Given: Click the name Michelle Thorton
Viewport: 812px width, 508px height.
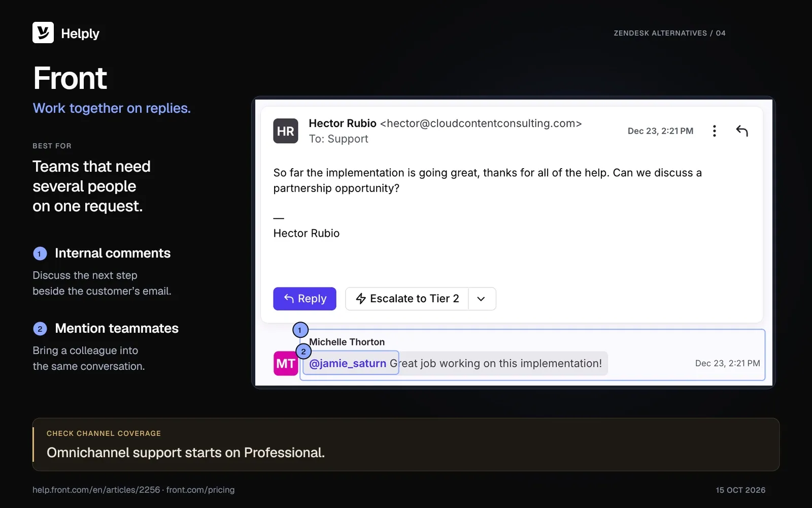Looking at the screenshot, I should 347,342.
